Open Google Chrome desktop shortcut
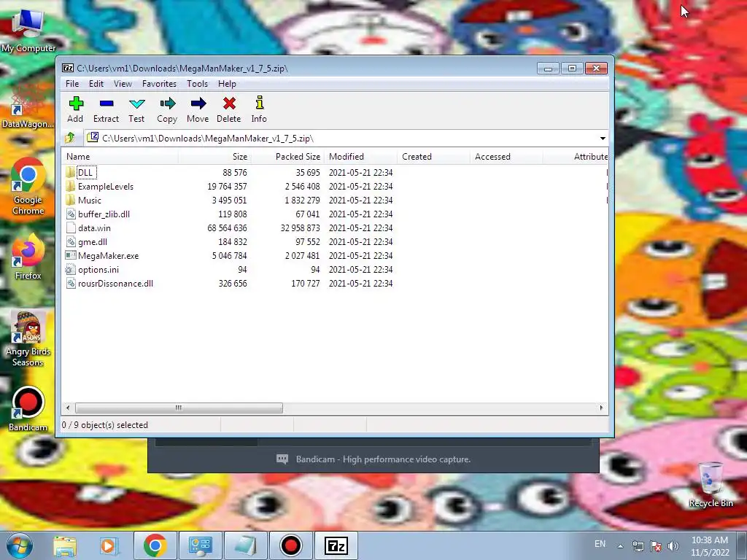Screen dimensions: 747x560 pos(28,187)
